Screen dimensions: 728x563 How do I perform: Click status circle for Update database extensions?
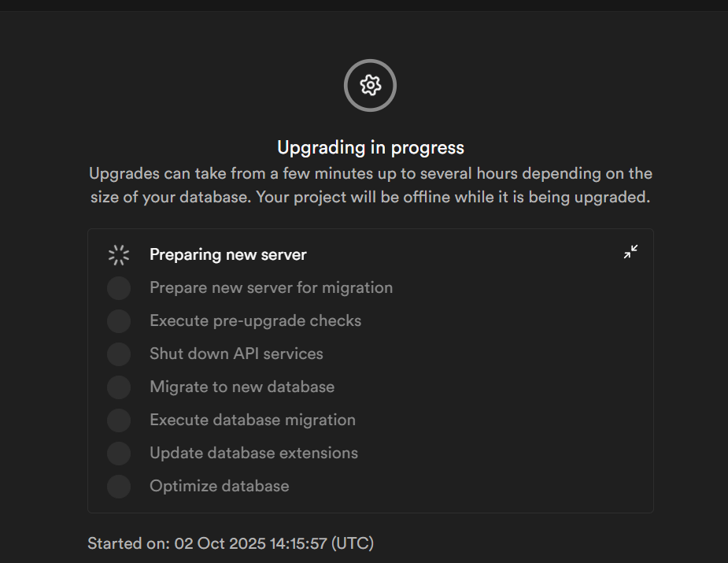pos(119,454)
